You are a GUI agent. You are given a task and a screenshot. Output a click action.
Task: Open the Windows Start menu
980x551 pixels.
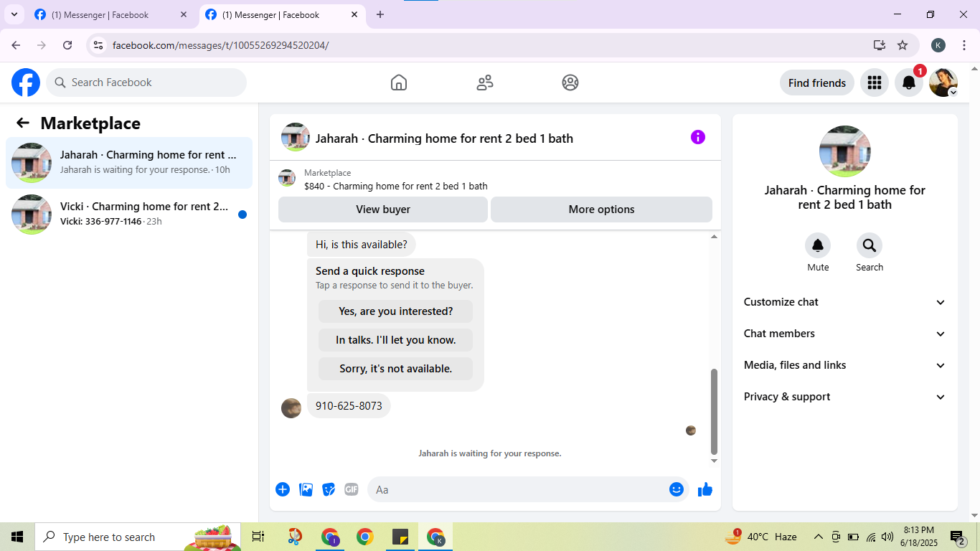tap(17, 537)
